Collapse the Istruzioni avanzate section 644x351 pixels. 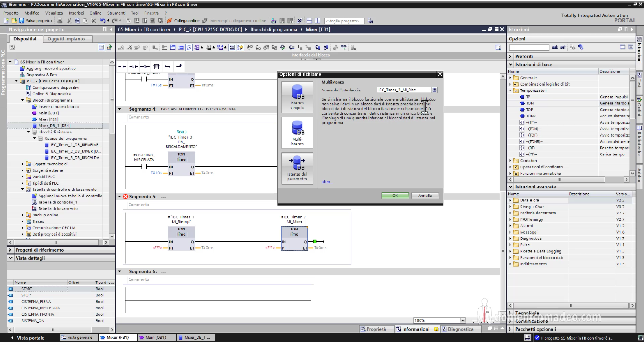point(511,187)
